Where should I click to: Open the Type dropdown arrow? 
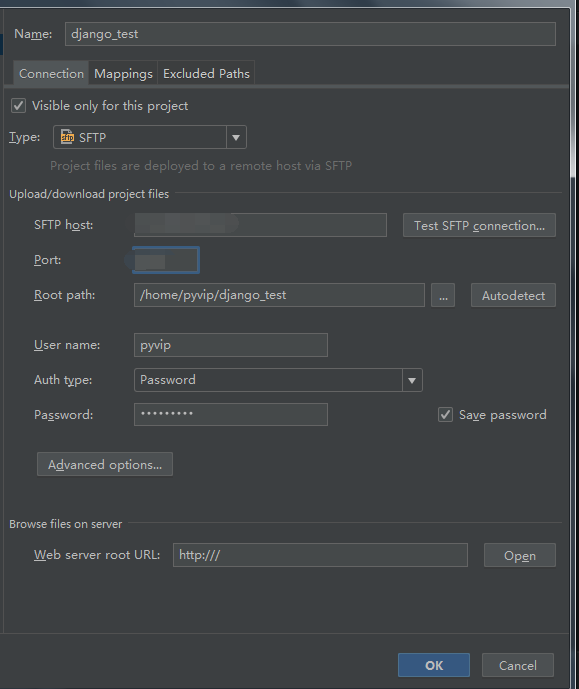236,138
